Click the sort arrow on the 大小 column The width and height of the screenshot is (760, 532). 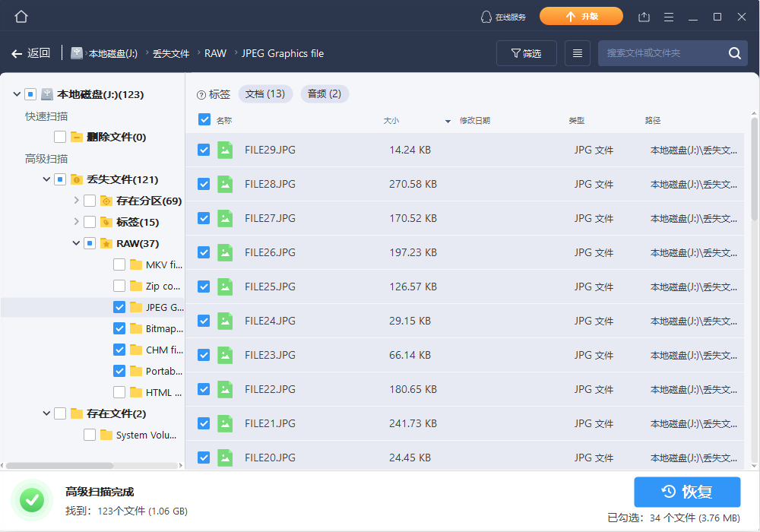tap(447, 119)
